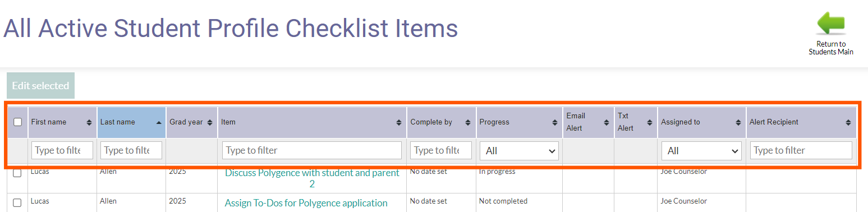868x212 pixels.
Task: Check the first Lucas Allen row checkbox
Action: (x=17, y=173)
